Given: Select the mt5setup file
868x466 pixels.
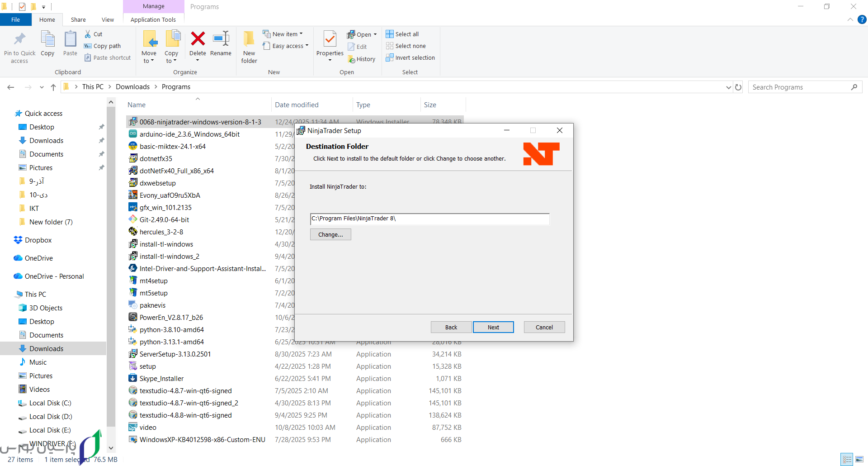Looking at the screenshot, I should click(x=153, y=293).
